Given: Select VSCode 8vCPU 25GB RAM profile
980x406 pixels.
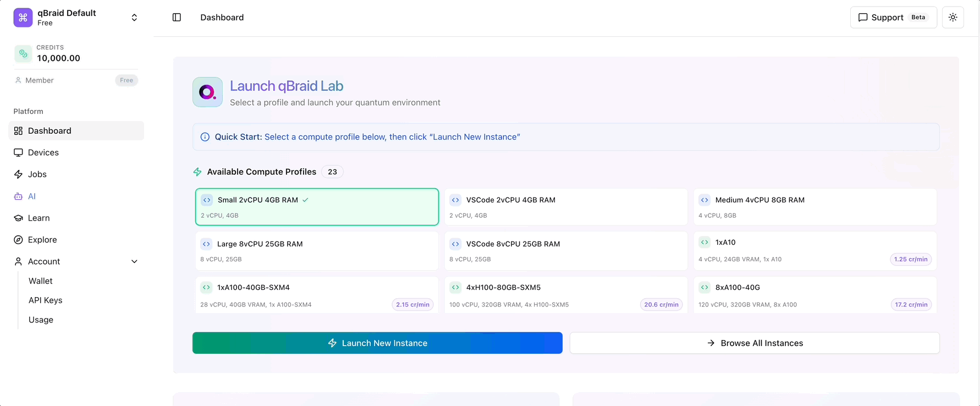Looking at the screenshot, I should (x=566, y=251).
